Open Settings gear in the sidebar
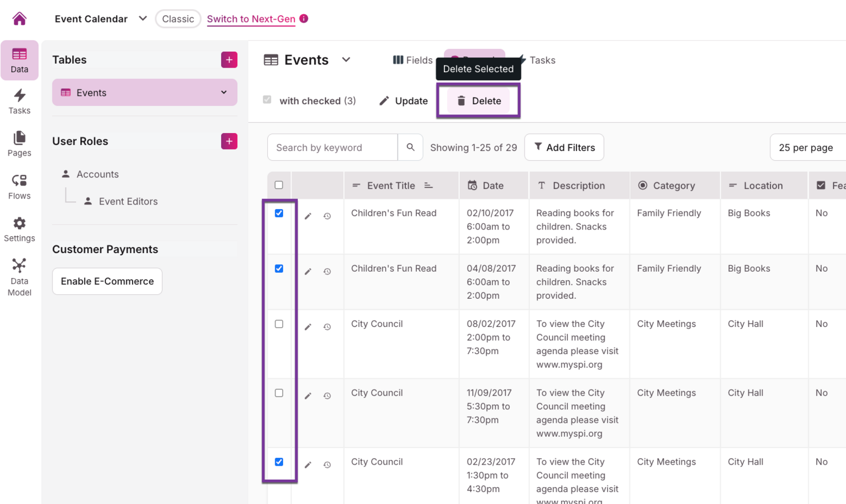Screen dimensions: 846x504 [x=19, y=229]
